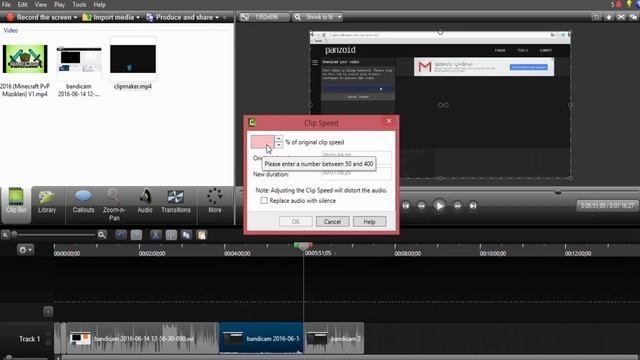640x360 pixels.
Task: Open the View menu
Action: pos(40,4)
